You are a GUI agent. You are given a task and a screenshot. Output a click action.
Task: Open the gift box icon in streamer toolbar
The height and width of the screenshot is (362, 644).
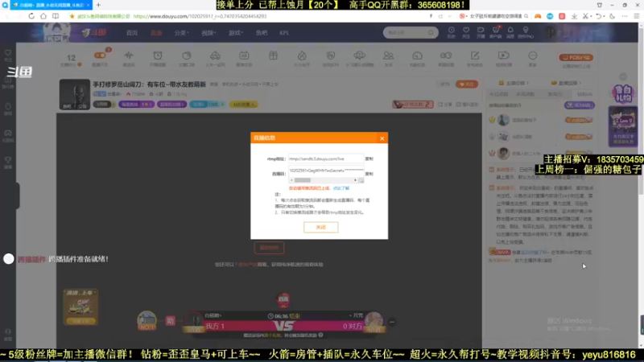(x=273, y=56)
